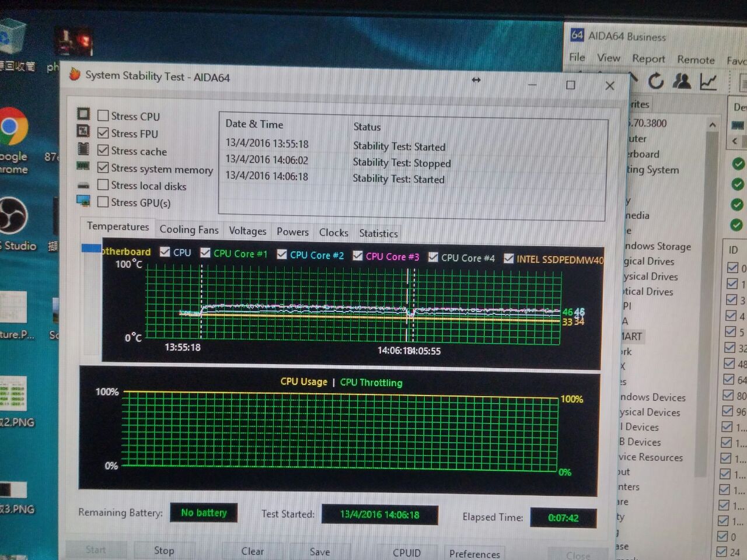Hide CPU Core #3 from the graph
Screen dimensions: 747x560
coord(358,256)
